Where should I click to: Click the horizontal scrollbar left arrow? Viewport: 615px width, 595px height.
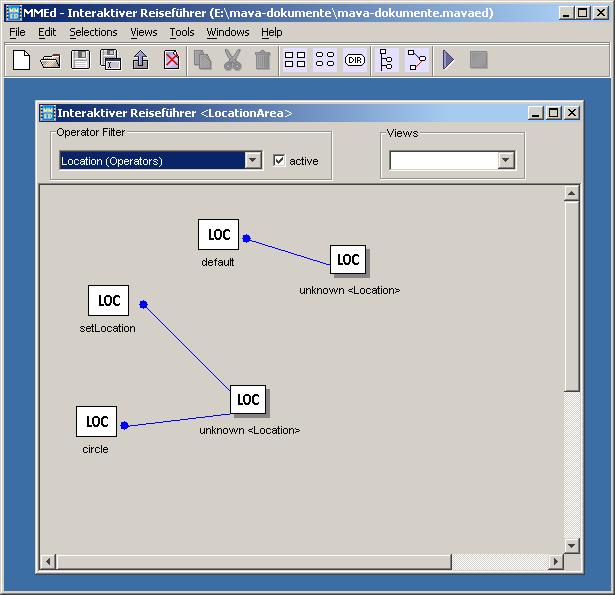(48, 561)
